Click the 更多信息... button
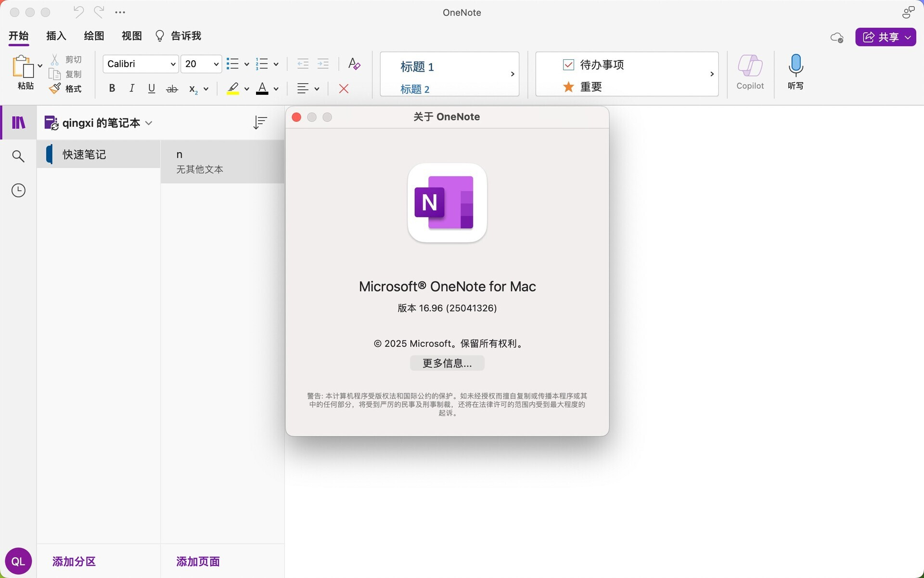 447,363
